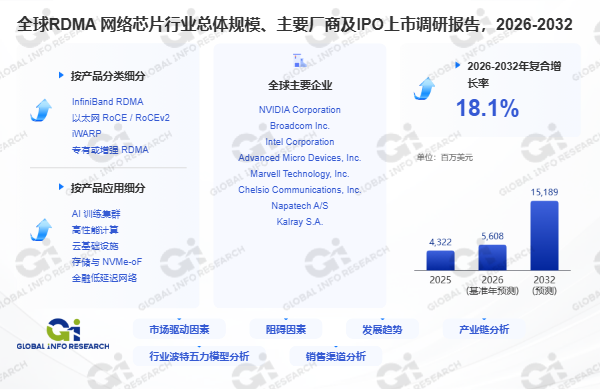This screenshot has height=390, width=600.
Task: Click the triangle bullet before 2026-2032年复合增长率
Action: pyautogui.click(x=458, y=65)
